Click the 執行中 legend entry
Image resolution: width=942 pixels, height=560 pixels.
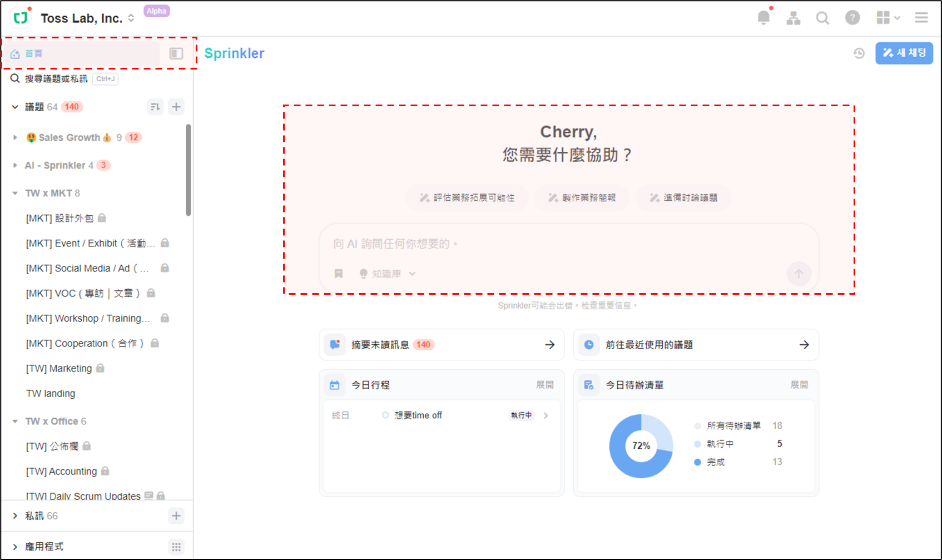click(x=738, y=444)
